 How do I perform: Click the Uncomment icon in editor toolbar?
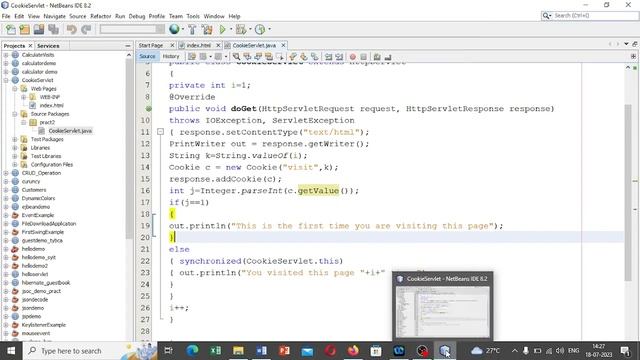[388, 57]
